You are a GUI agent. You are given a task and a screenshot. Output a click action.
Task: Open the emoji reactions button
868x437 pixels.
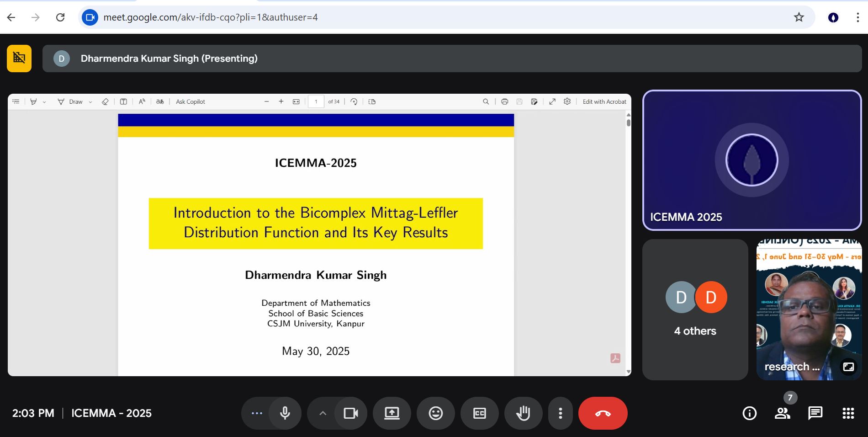pos(435,413)
